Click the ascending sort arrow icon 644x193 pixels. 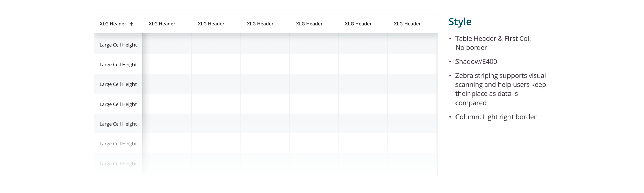(131, 24)
